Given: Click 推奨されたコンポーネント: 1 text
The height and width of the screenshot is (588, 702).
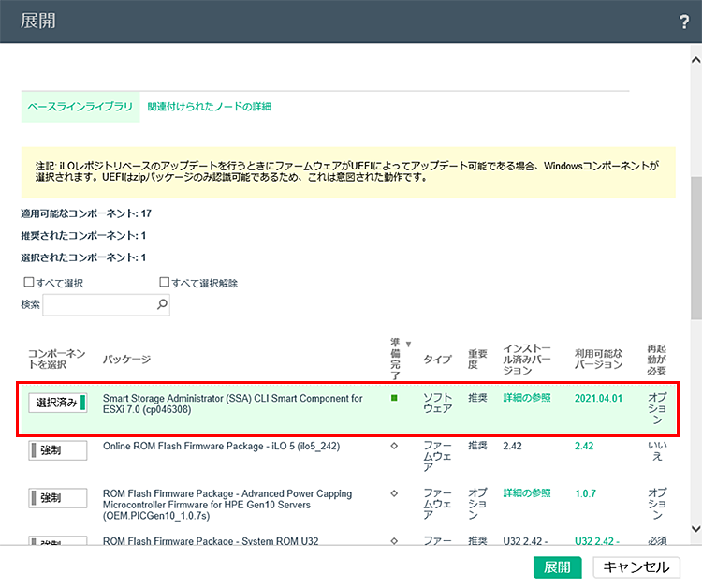Looking at the screenshot, I should [x=83, y=236].
